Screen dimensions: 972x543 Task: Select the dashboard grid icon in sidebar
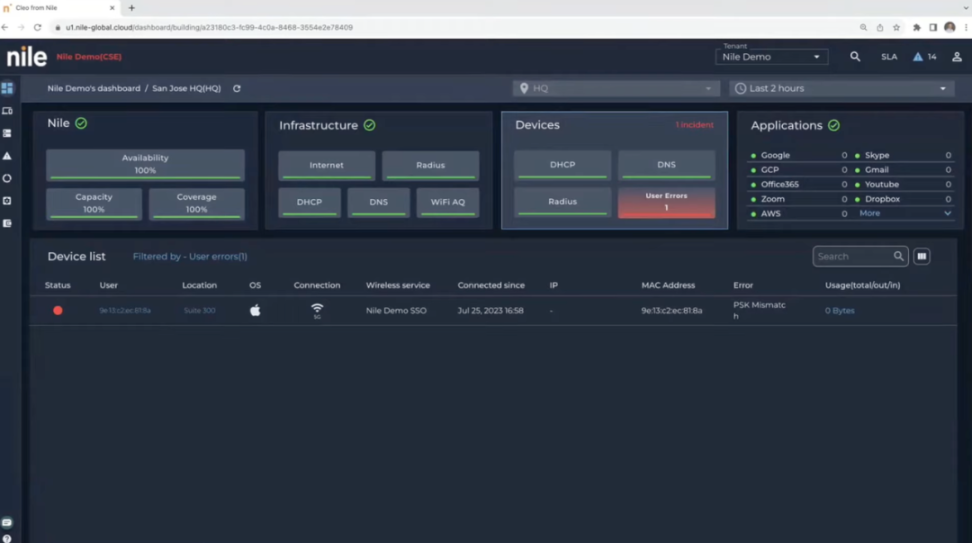point(7,89)
